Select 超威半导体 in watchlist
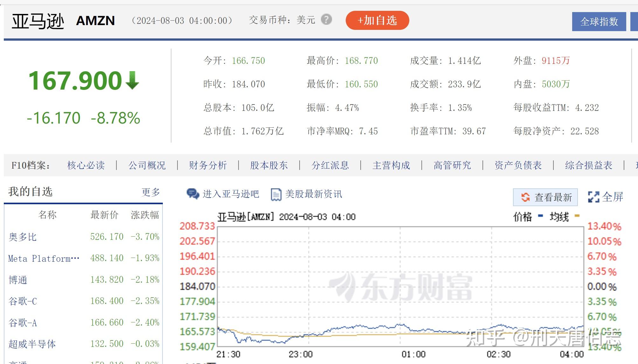This screenshot has height=364, width=638. (x=32, y=344)
